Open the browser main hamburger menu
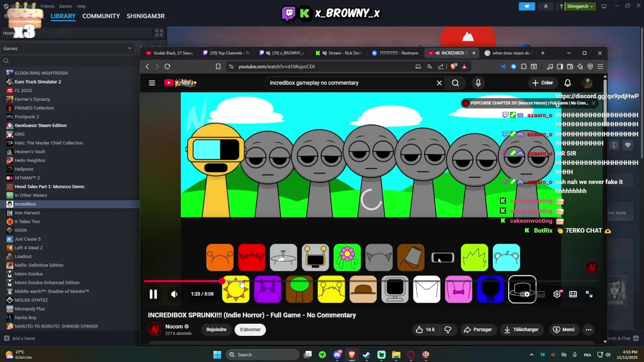 [x=600, y=66]
